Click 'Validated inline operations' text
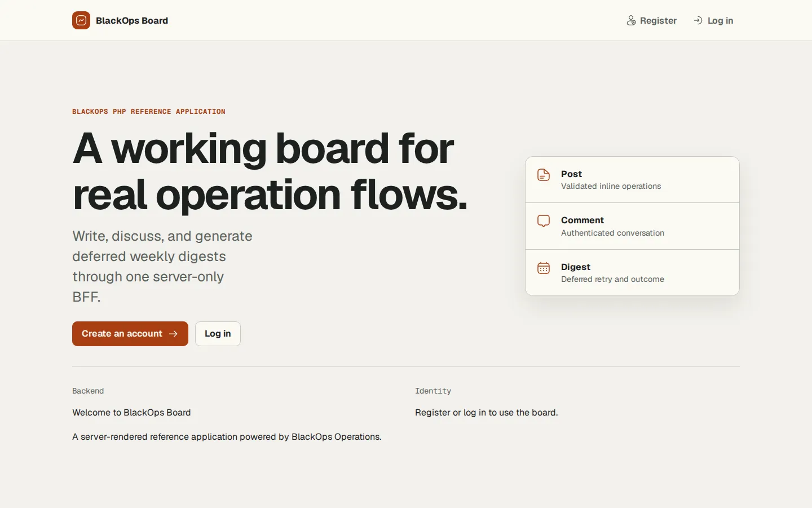 (x=611, y=186)
